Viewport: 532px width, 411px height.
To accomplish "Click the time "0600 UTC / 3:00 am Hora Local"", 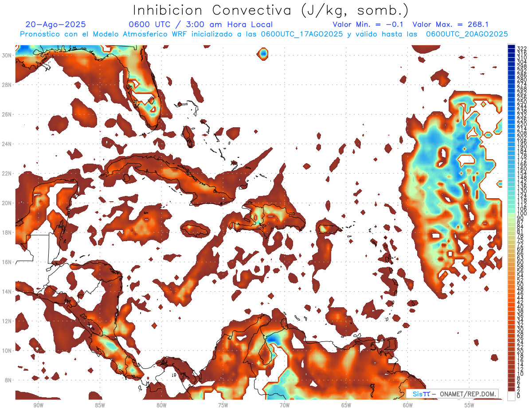I will pos(200,24).
